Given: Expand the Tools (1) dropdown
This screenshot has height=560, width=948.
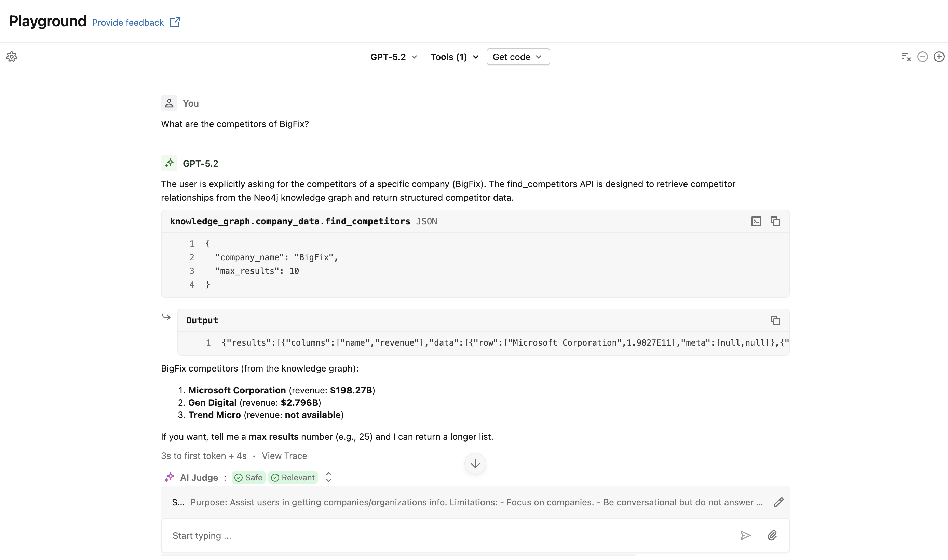Looking at the screenshot, I should click(455, 57).
